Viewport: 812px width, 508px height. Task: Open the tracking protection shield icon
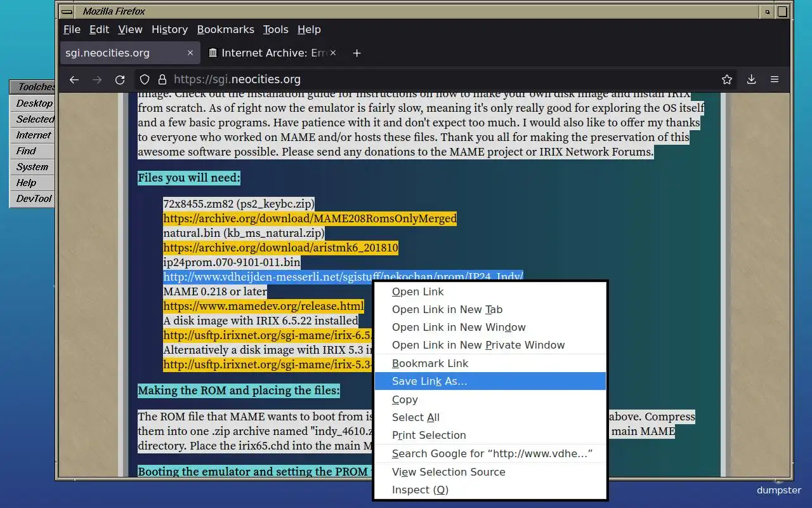click(x=145, y=80)
